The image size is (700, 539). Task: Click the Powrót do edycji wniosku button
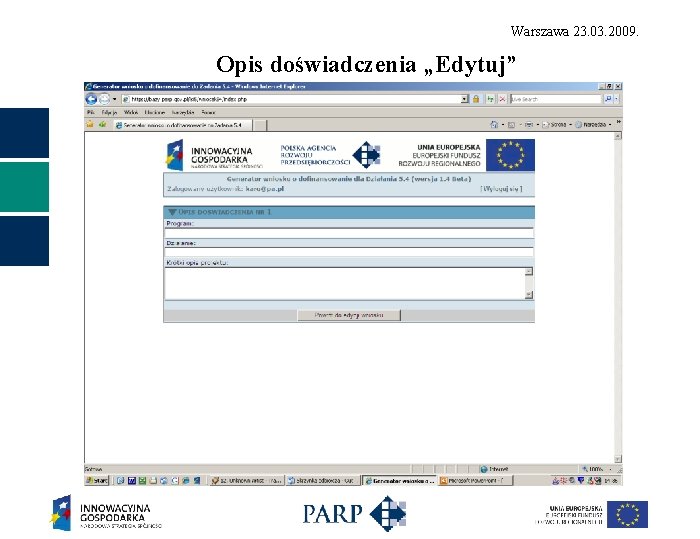[x=349, y=315]
